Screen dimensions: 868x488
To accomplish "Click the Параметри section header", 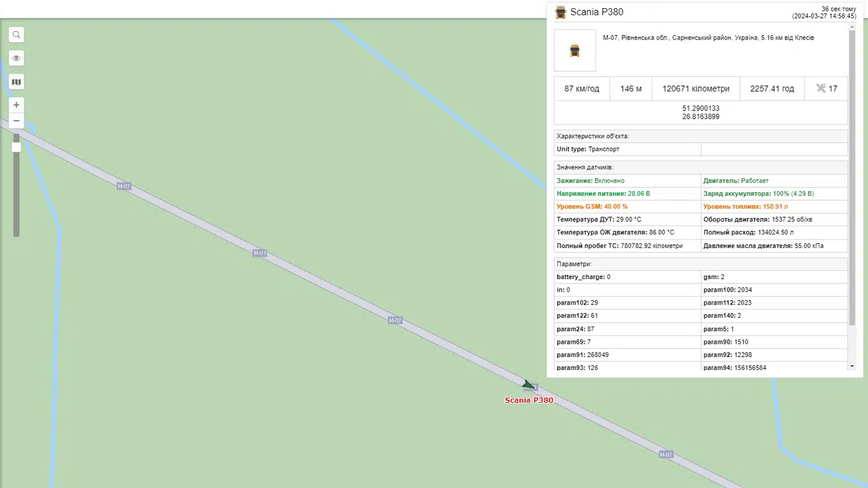I will coord(701,264).
